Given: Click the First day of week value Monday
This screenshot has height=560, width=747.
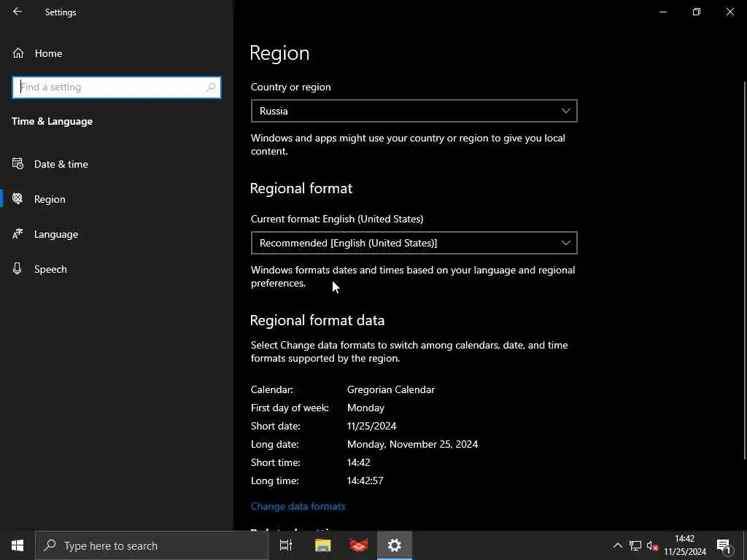Looking at the screenshot, I should 365,408.
